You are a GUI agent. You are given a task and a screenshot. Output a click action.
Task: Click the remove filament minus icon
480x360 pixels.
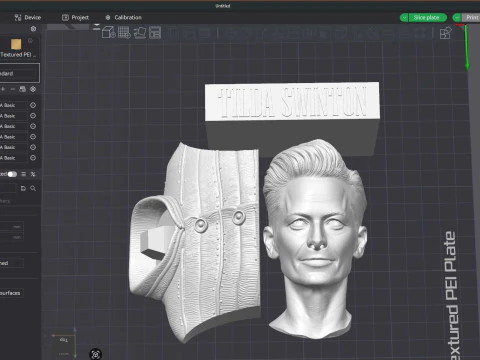(13, 89)
